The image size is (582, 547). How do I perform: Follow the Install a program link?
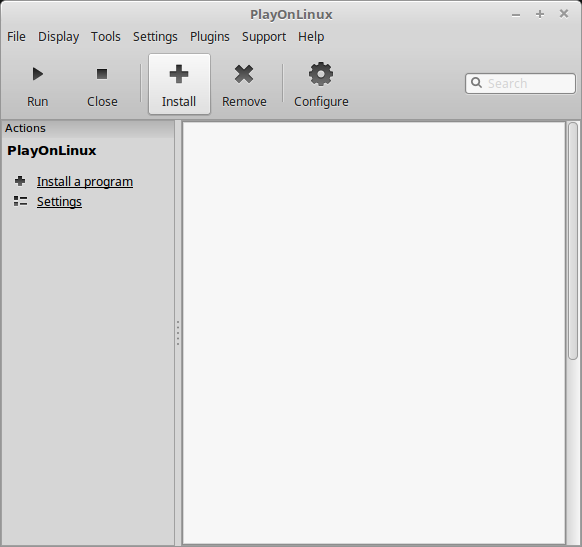pyautogui.click(x=85, y=181)
